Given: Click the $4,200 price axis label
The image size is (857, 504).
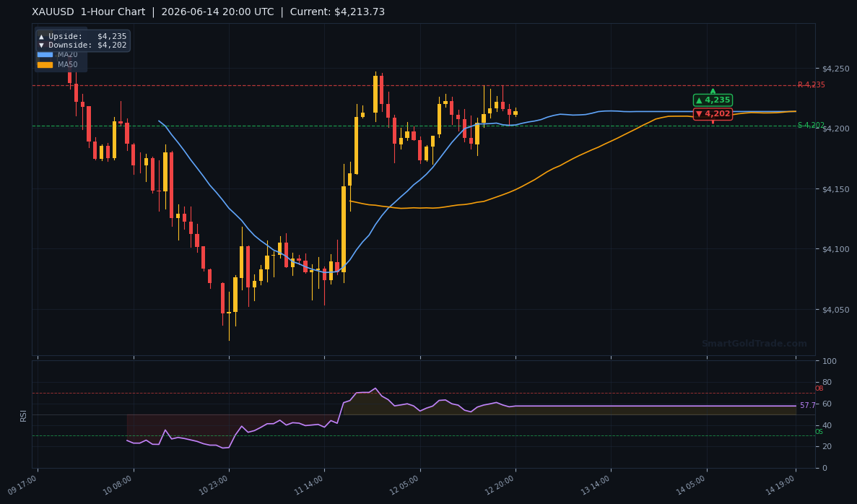Looking at the screenshot, I should 835,129.
